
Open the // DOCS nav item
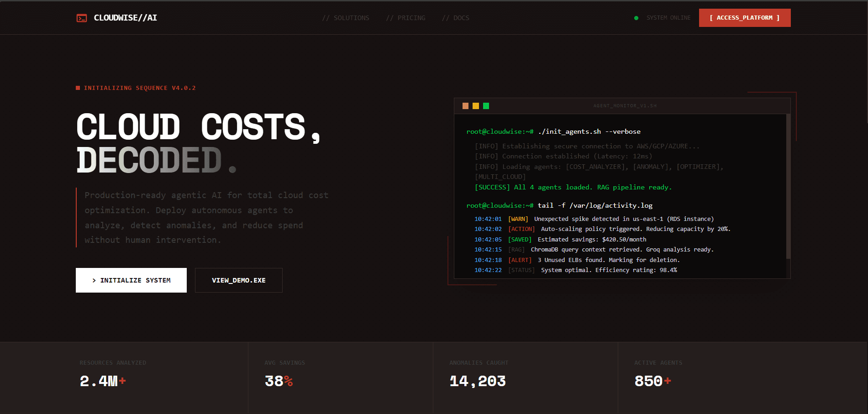pos(456,18)
